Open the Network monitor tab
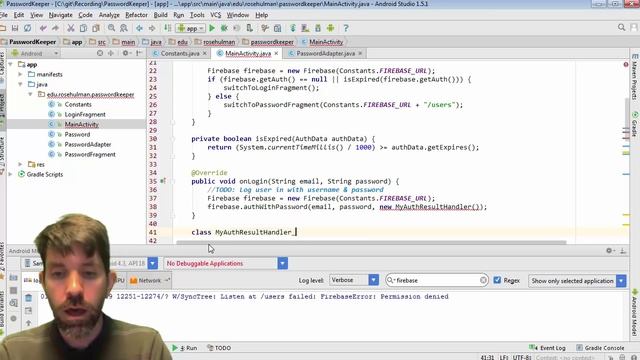Image resolution: width=640 pixels, height=360 pixels. coord(149,280)
